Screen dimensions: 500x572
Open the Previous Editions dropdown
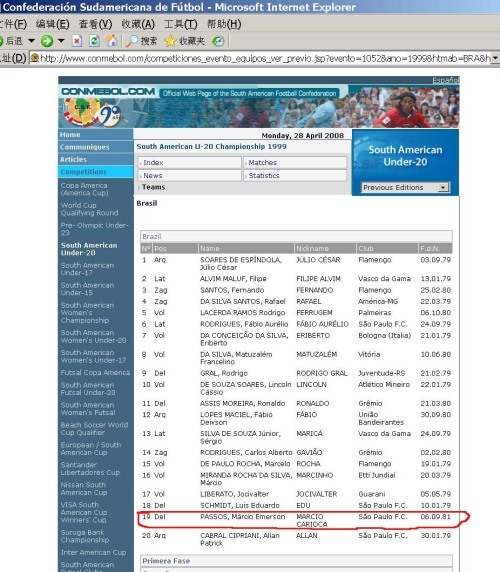(x=405, y=188)
